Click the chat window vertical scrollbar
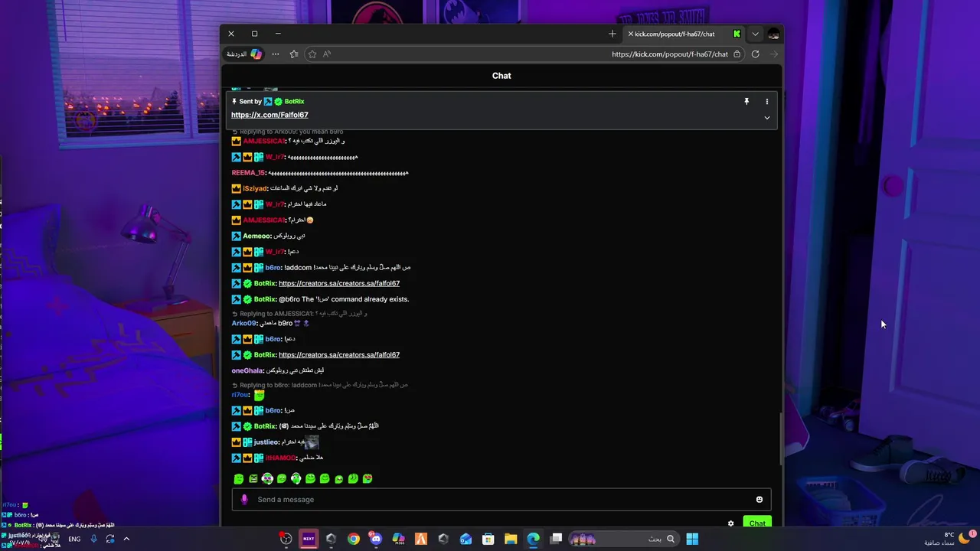Image resolution: width=980 pixels, height=551 pixels. (780, 439)
